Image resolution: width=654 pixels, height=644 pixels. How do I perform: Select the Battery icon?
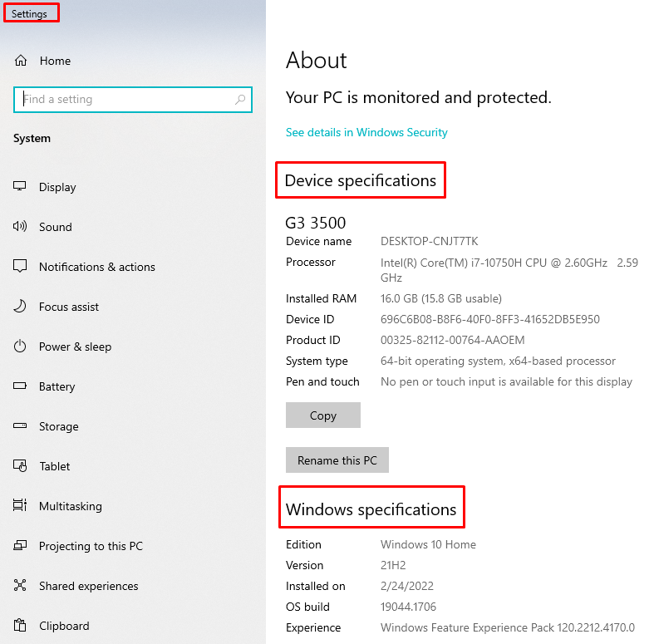click(x=21, y=386)
